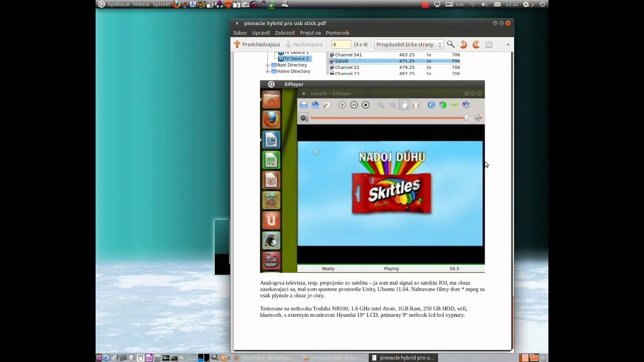Viewport: 644px width, 362px height.
Task: Click KPlayer open file icon
Action: [x=304, y=105]
